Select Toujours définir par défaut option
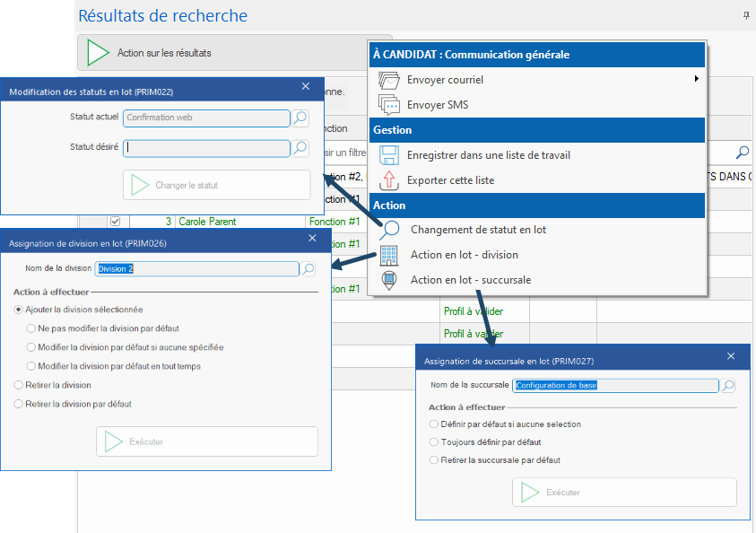 (434, 442)
